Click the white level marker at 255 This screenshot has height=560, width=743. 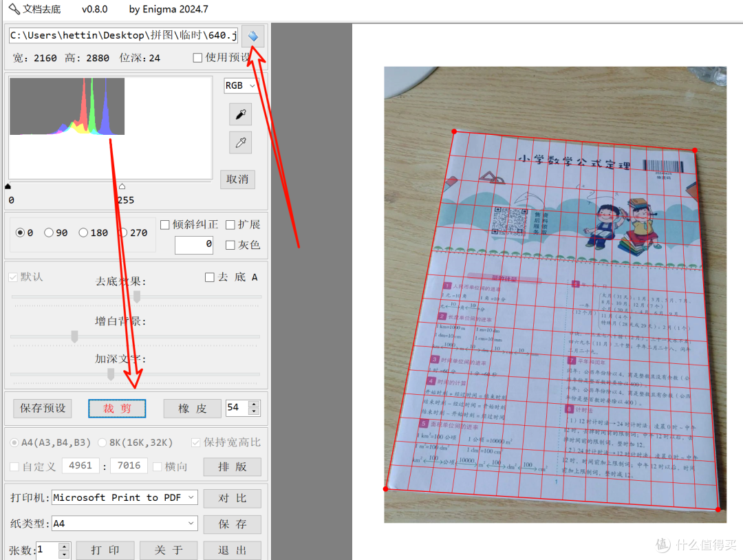pos(122,186)
